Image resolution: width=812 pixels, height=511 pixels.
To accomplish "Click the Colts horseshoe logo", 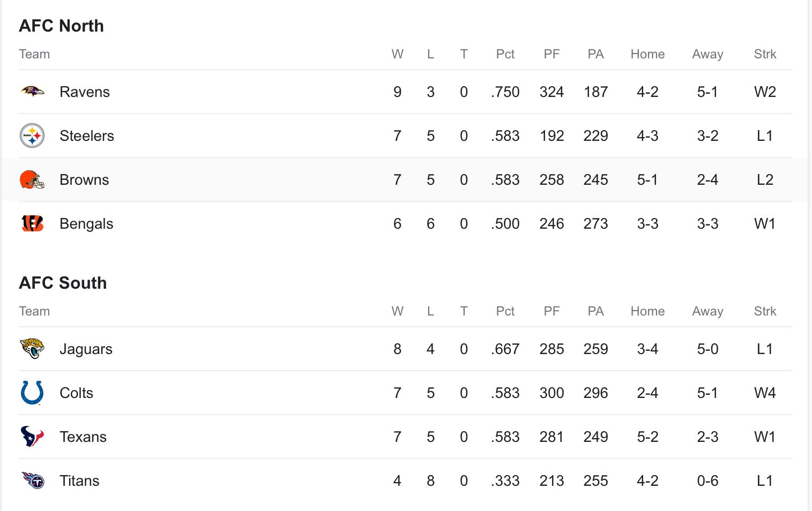I will click(x=32, y=393).
